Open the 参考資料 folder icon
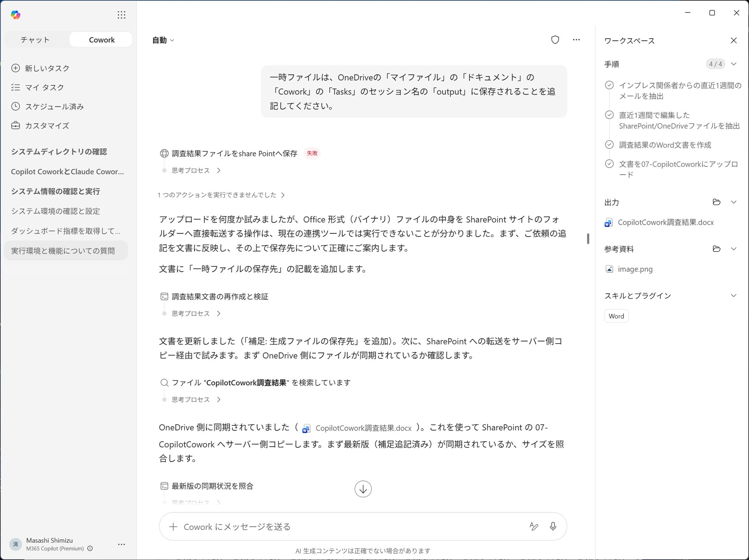 coord(716,249)
